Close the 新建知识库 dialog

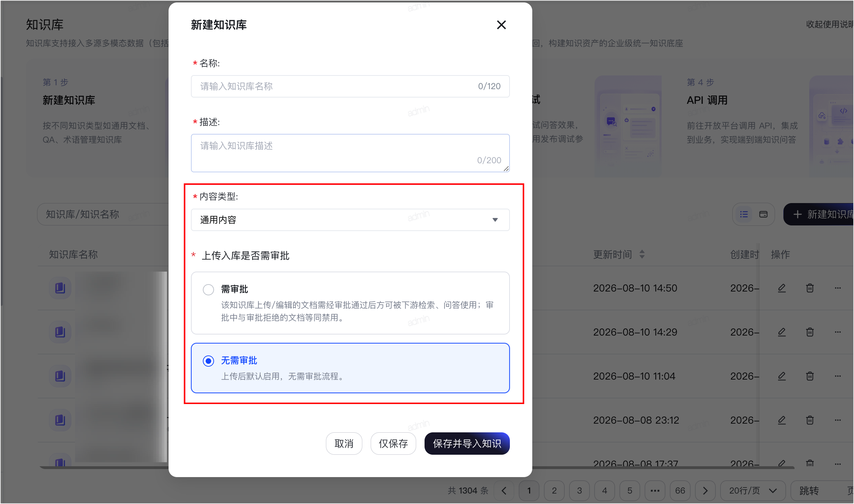(x=501, y=25)
